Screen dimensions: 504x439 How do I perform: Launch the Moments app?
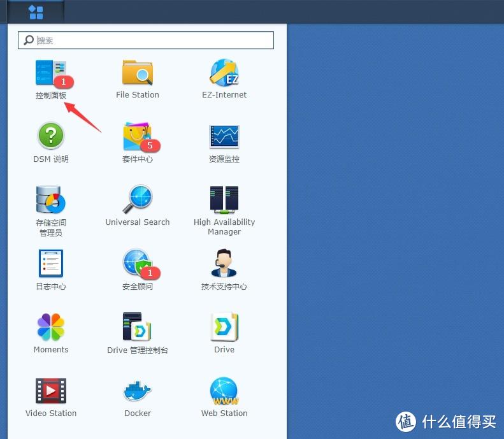point(51,327)
